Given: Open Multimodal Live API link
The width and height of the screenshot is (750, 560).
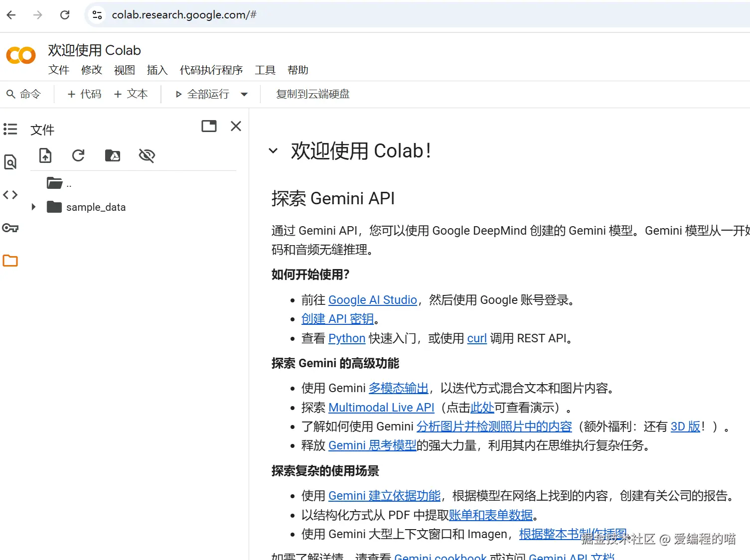Looking at the screenshot, I should point(382,408).
